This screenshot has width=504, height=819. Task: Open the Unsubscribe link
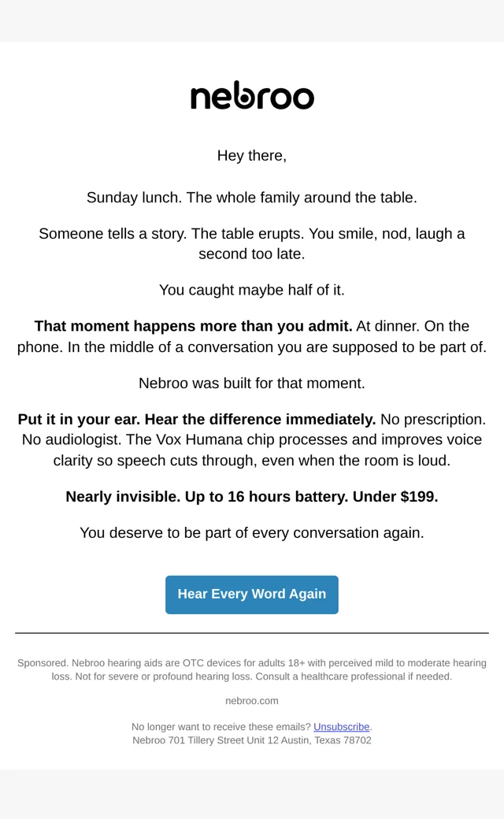coord(342,727)
